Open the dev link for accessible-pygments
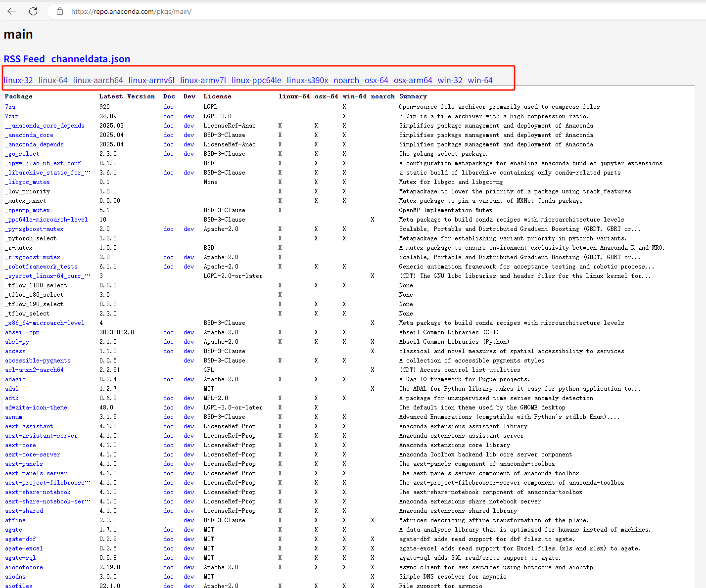The width and height of the screenshot is (706, 588). (188, 361)
